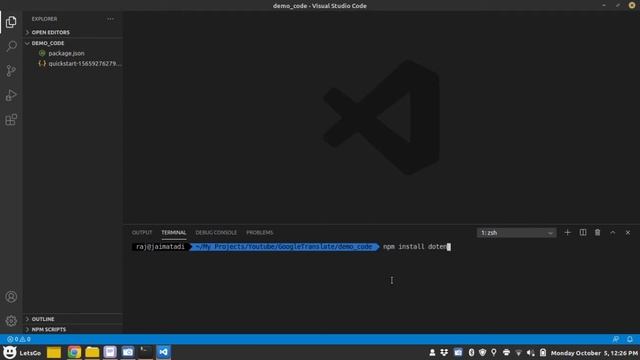Switch to the Debug Console tab
The width and height of the screenshot is (640, 360).
tap(216, 232)
